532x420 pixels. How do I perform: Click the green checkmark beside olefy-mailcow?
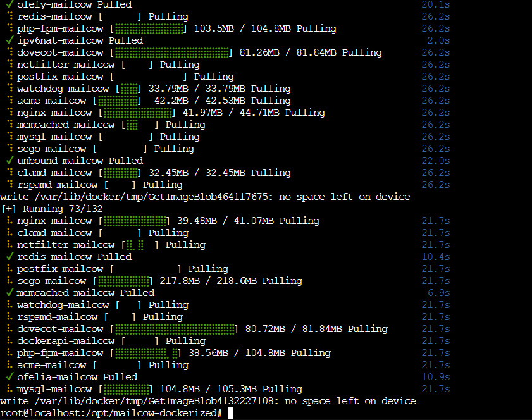[10, 4]
